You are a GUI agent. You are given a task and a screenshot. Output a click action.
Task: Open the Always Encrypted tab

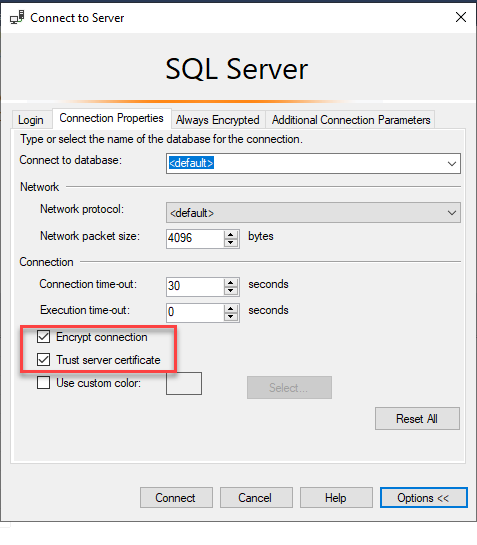point(218,120)
